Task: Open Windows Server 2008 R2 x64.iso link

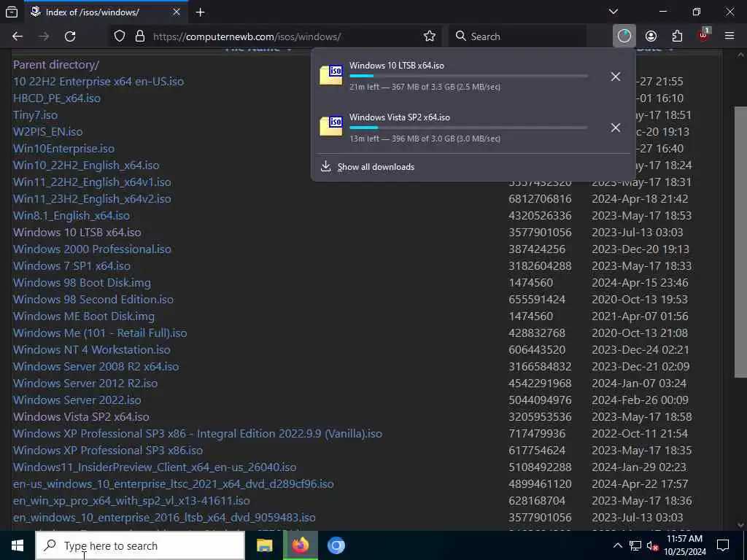Action: (x=96, y=366)
